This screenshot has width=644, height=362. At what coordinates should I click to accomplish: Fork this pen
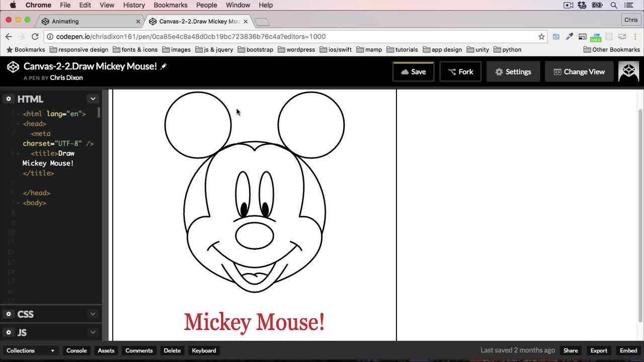pyautogui.click(x=460, y=72)
